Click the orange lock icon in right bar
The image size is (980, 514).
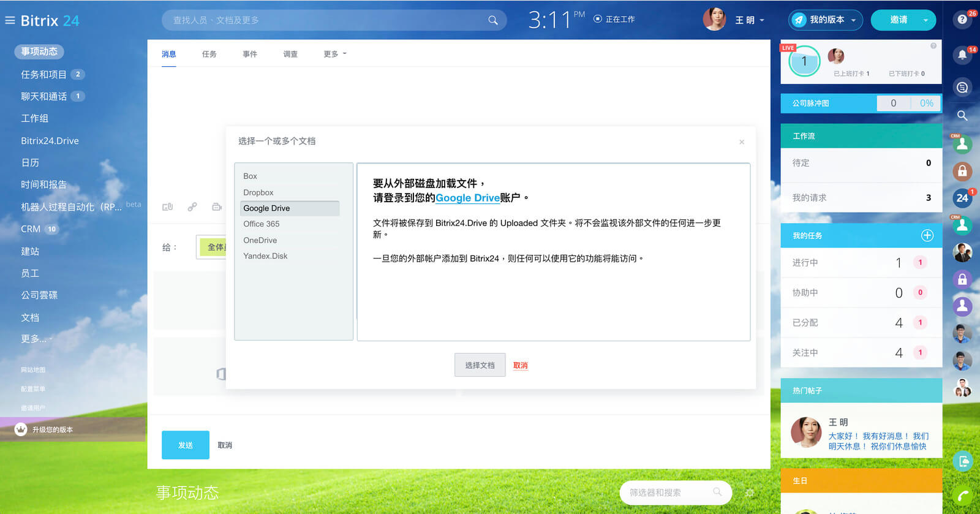[x=962, y=171]
